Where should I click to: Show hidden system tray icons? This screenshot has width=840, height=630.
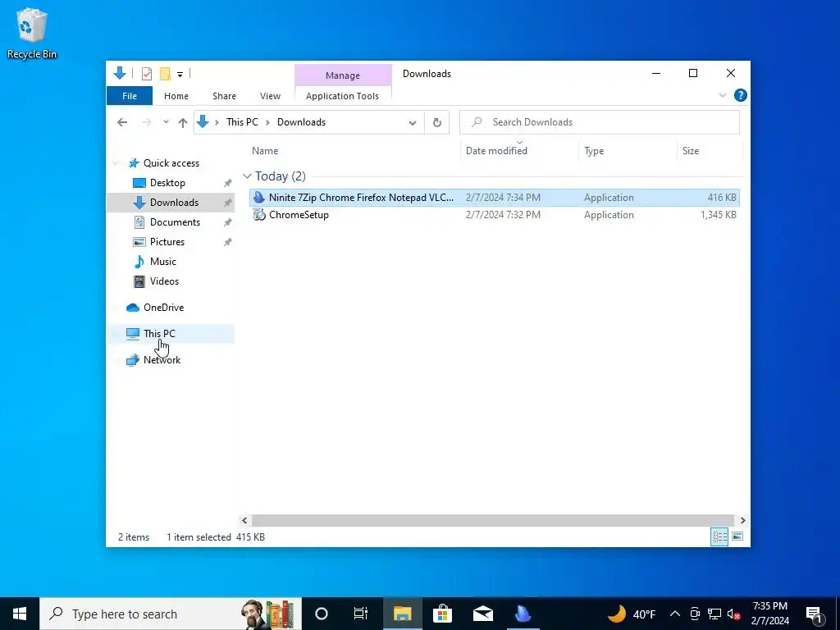pyautogui.click(x=675, y=614)
